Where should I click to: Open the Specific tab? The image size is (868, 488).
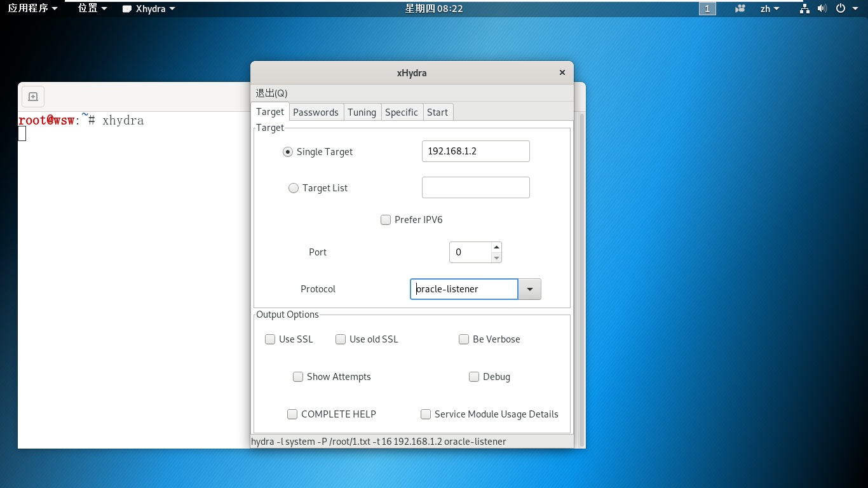pos(402,112)
